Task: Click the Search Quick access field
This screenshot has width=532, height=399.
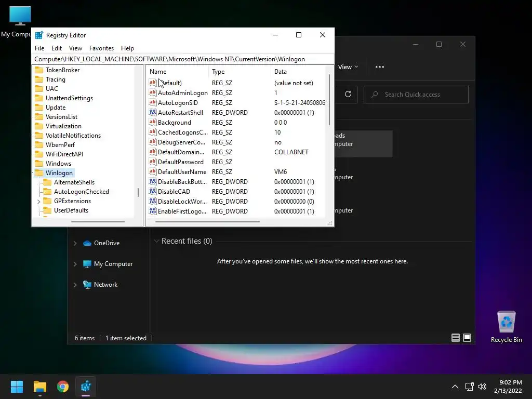Action: [416, 95]
